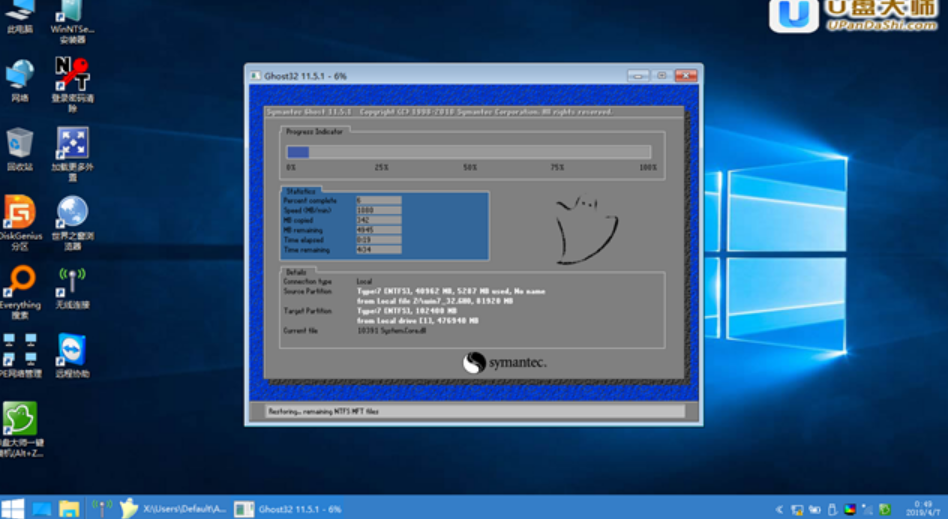This screenshot has height=519, width=948.
Task: Switch to Ghost32 11.5.1 taskbar button
Action: tap(290, 508)
